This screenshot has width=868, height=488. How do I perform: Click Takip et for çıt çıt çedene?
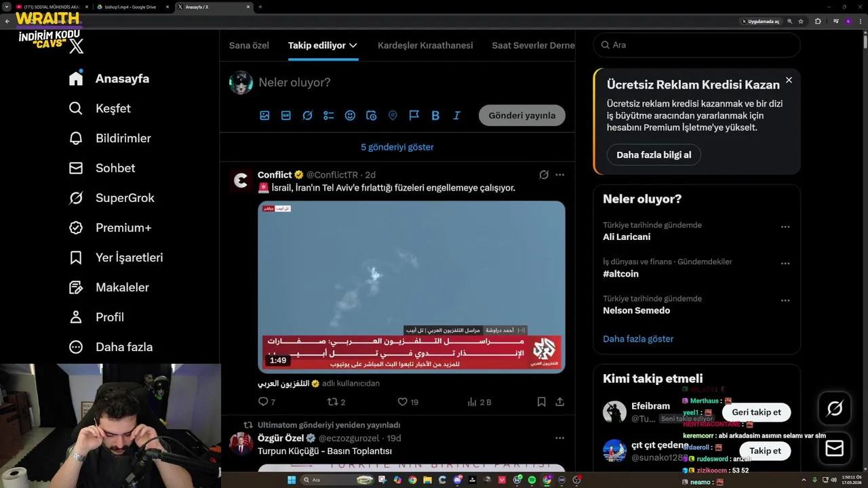coord(765,451)
